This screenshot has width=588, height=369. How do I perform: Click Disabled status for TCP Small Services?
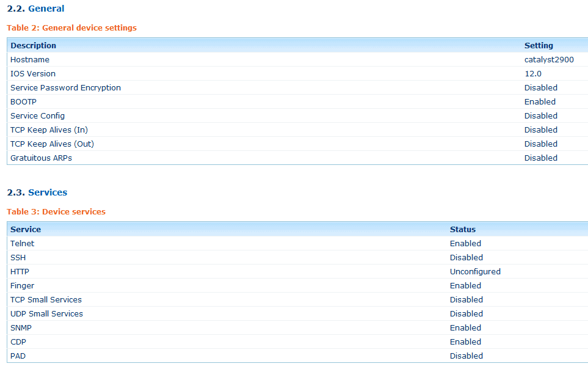[466, 300]
